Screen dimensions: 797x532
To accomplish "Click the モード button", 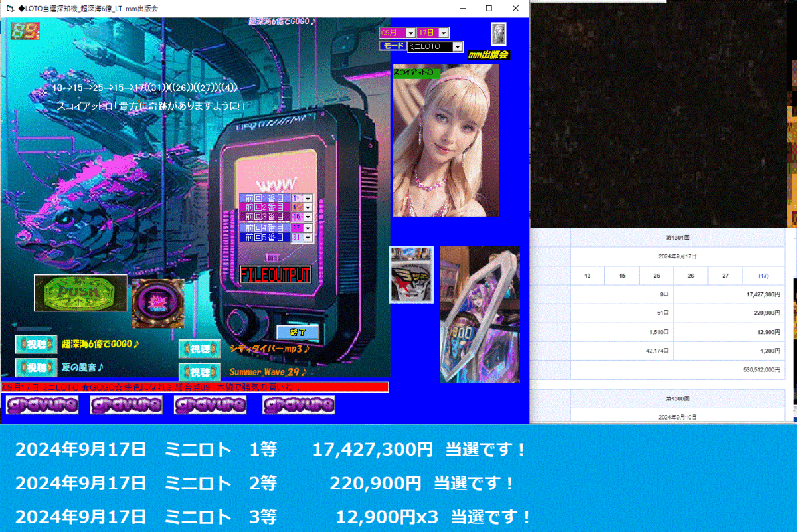I will tap(393, 46).
